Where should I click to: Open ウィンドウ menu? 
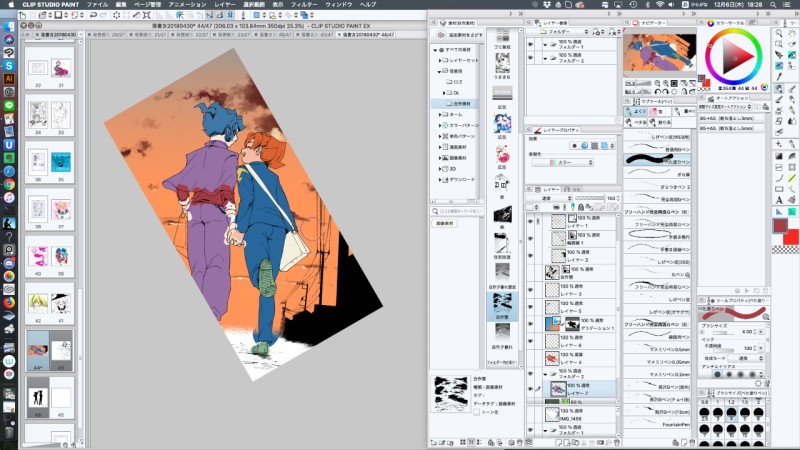[x=339, y=4]
